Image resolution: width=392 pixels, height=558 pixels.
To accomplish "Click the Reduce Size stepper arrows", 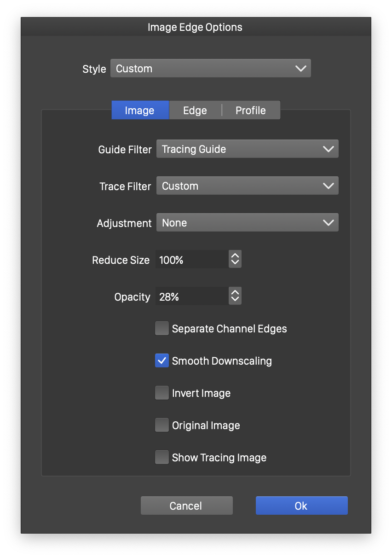I will (x=235, y=260).
